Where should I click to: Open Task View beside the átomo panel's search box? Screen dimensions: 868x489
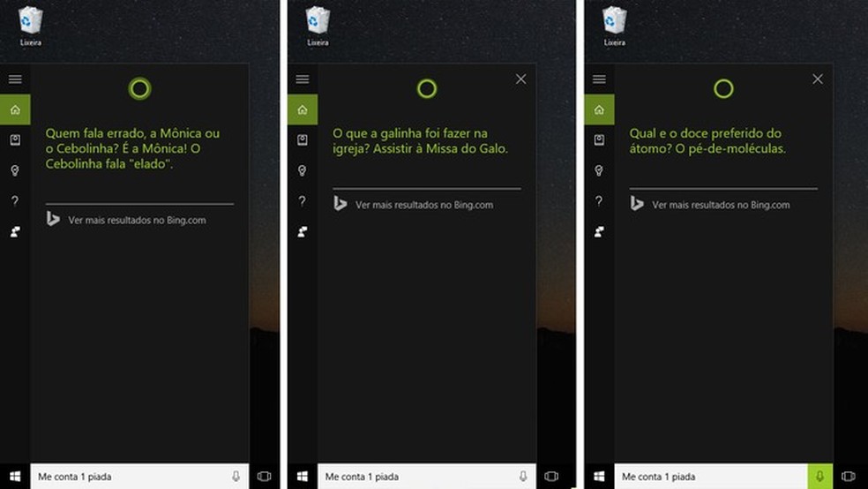[848, 477]
